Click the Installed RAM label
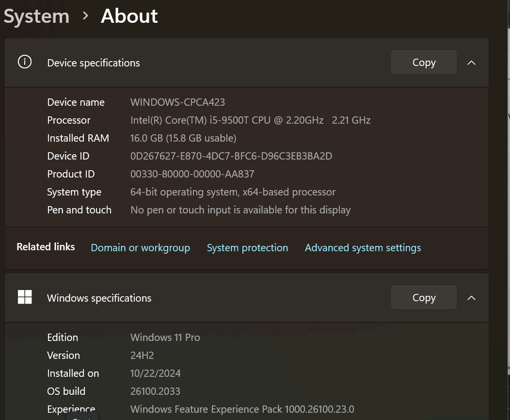 (x=78, y=138)
